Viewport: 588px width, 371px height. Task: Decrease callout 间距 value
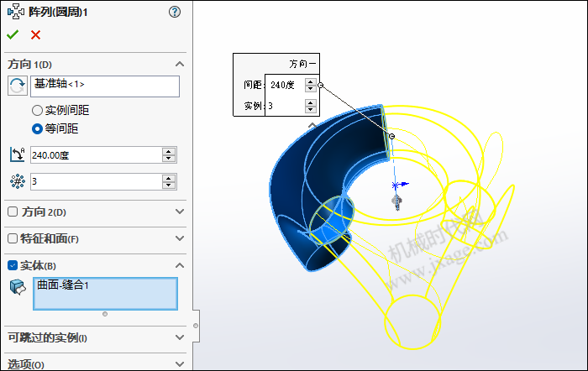[310, 88]
